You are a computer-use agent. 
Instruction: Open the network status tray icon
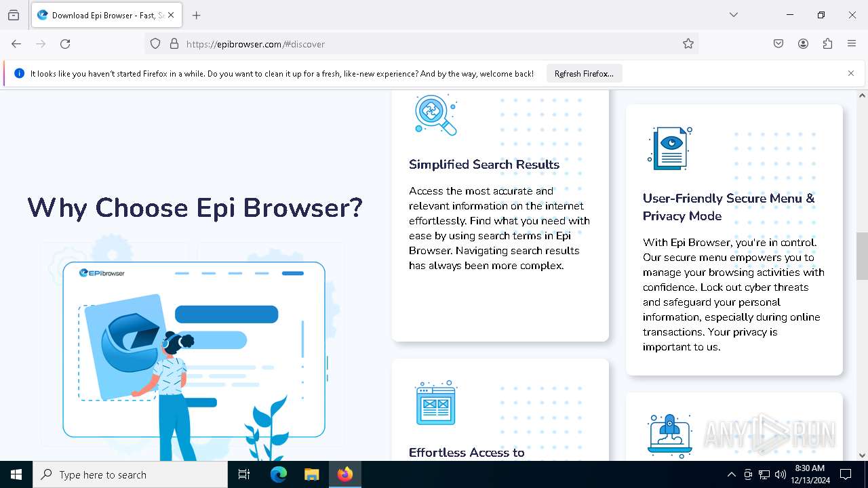764,474
